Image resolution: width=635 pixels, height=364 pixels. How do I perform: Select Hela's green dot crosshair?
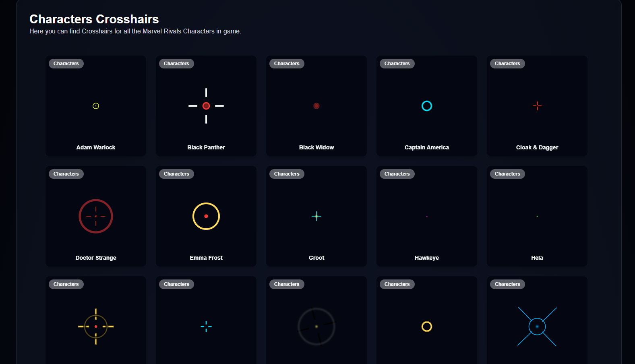(537, 216)
